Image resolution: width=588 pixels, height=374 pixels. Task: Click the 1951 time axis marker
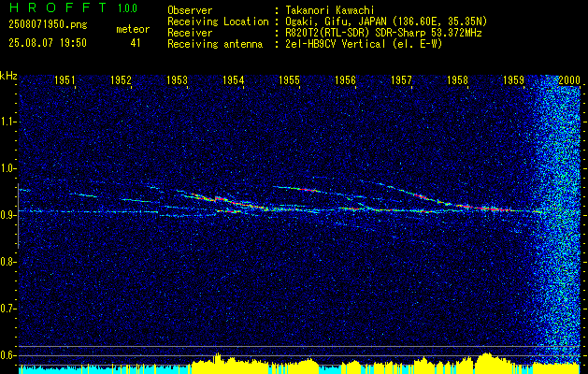65,79
